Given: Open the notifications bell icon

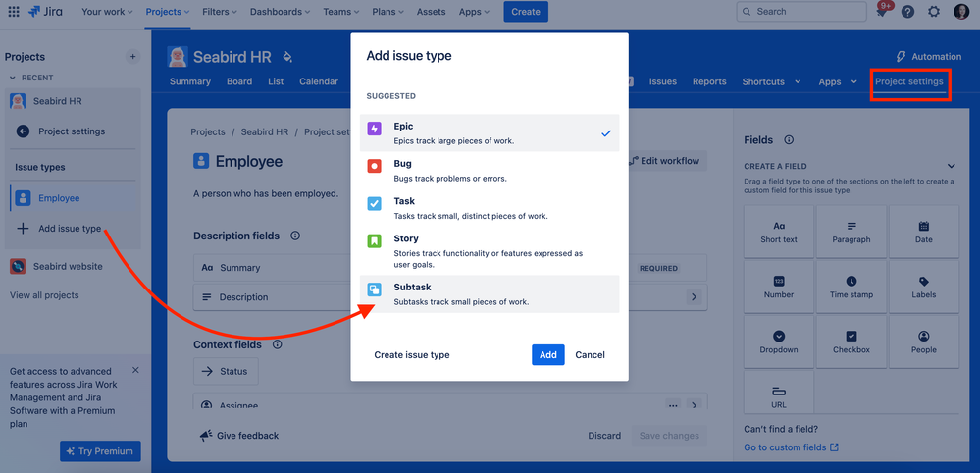Looking at the screenshot, I should (x=881, y=12).
